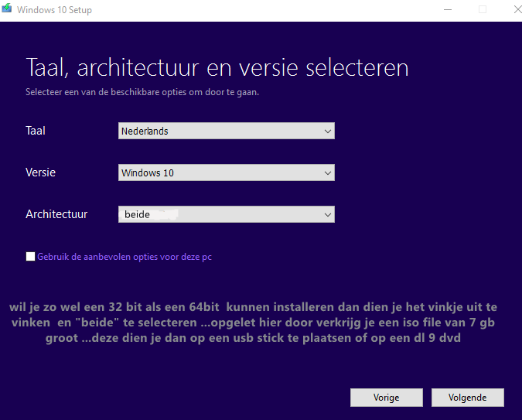Screen dimensions: 522x420
Task: Click the 'Architectuur' field label
Action: point(56,214)
